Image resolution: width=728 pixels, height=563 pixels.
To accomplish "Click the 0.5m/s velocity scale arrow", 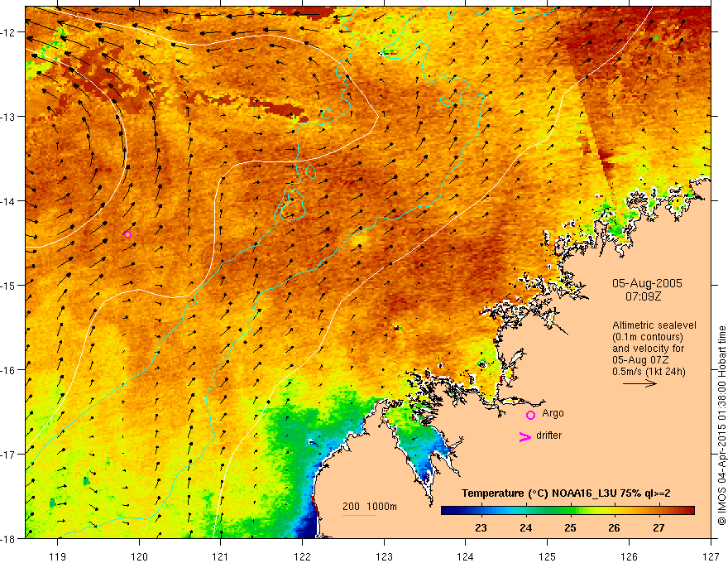I will pos(639,383).
